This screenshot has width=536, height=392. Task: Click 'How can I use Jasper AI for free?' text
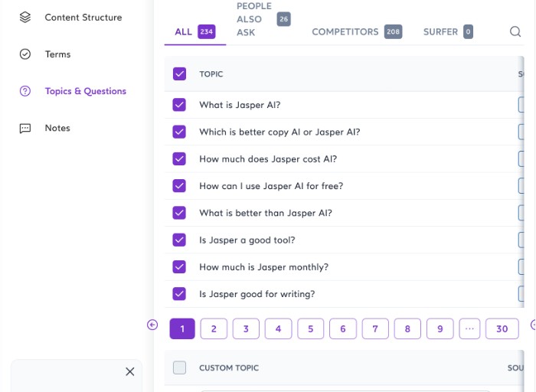pos(271,186)
